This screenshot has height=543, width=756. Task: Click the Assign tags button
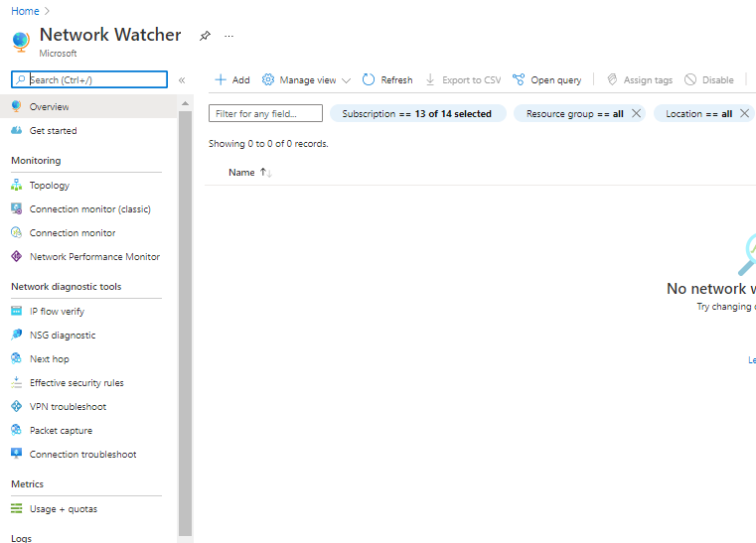(640, 80)
